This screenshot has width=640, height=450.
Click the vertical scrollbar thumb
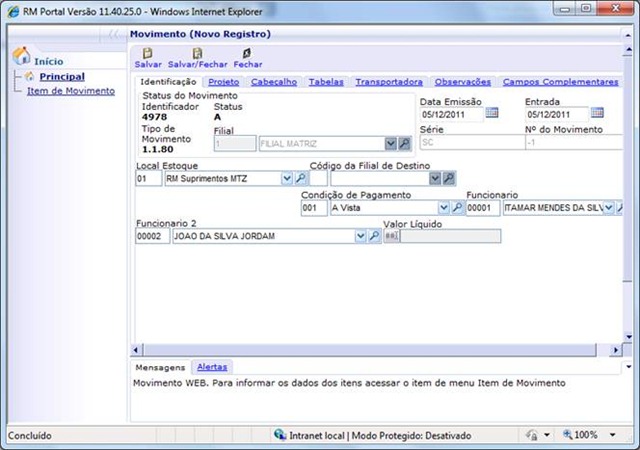pyautogui.click(x=628, y=169)
